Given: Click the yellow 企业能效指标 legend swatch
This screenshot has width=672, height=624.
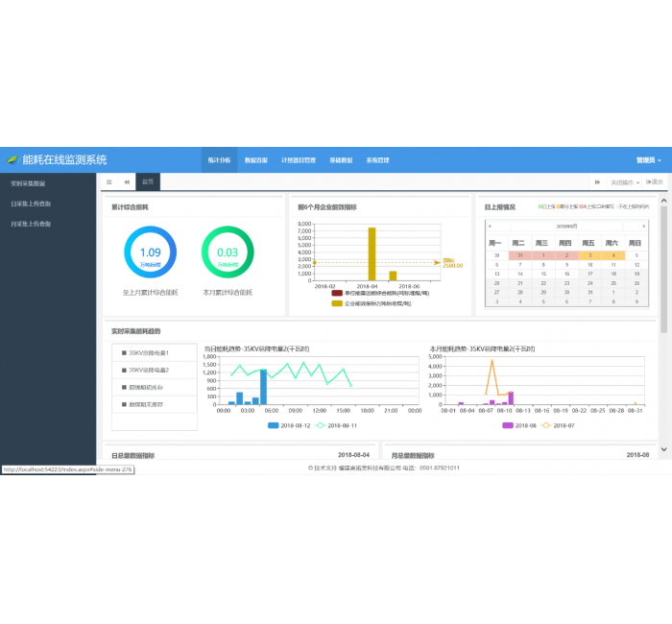Looking at the screenshot, I should click(337, 302).
